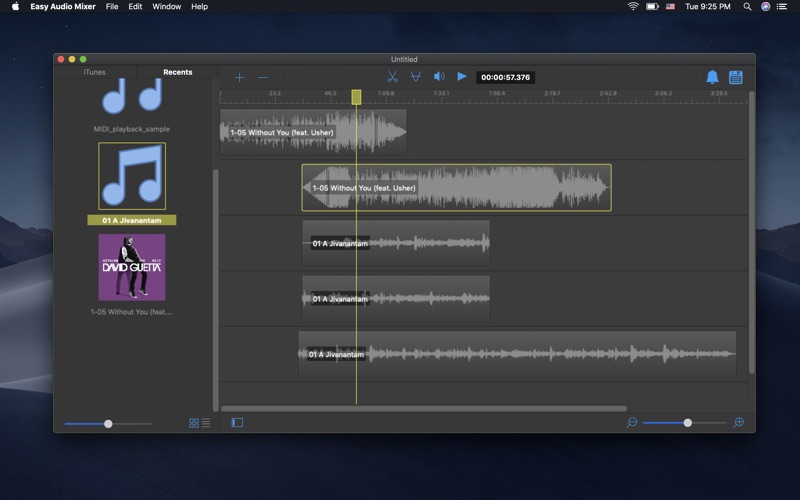Screen dimensions: 800x500
Task: Select the scissors cut tool
Action: click(392, 77)
